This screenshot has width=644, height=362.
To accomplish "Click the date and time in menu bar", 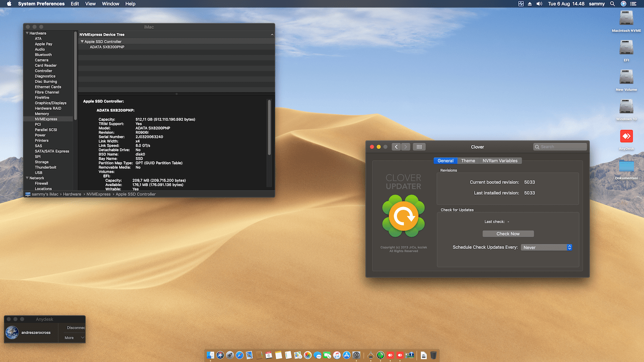I will pyautogui.click(x=566, y=4).
